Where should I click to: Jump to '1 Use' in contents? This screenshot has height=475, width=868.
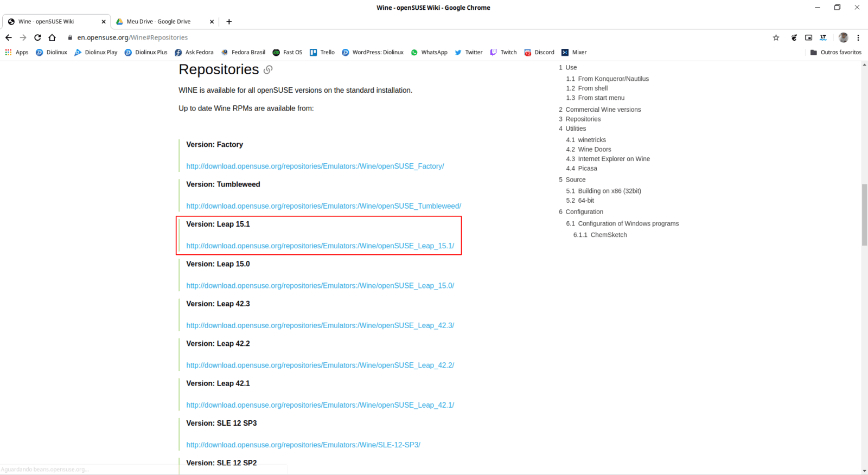point(568,68)
